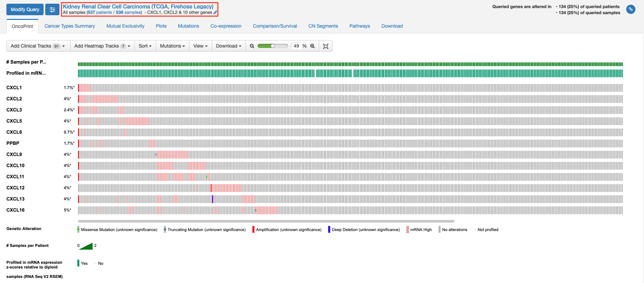This screenshot has height=283, width=644.
Task: Select CXCL12 track label
Action: [x=16, y=188]
